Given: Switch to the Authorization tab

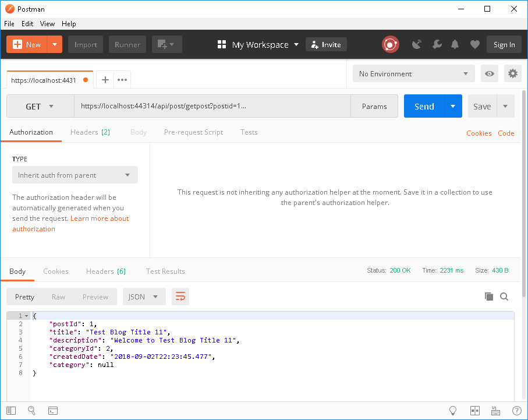Looking at the screenshot, I should click(31, 132).
